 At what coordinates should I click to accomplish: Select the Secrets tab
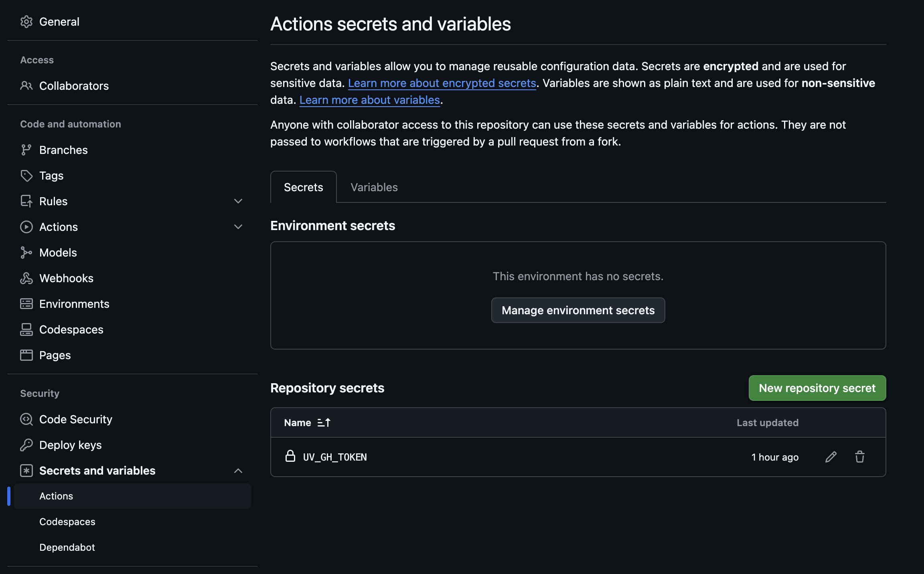click(x=303, y=187)
